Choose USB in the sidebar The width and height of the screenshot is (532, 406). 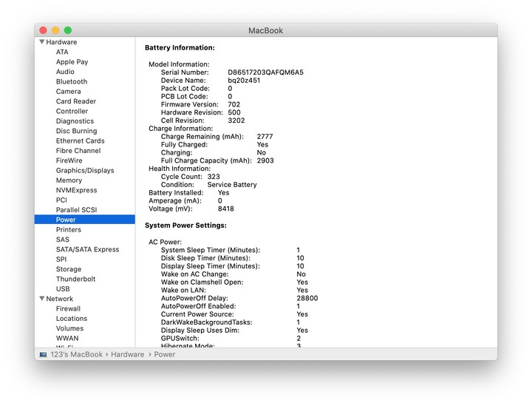pos(63,288)
